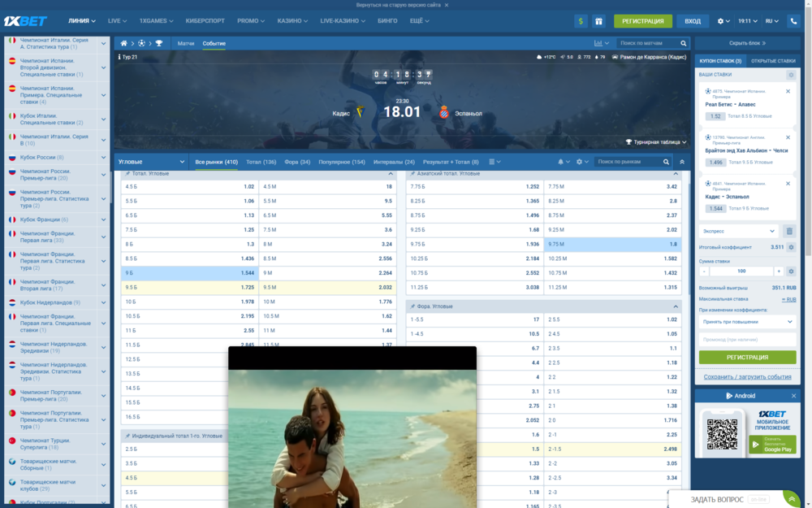This screenshot has height=508, width=812.
Task: Click the magnifier in the market search
Action: coord(667,162)
